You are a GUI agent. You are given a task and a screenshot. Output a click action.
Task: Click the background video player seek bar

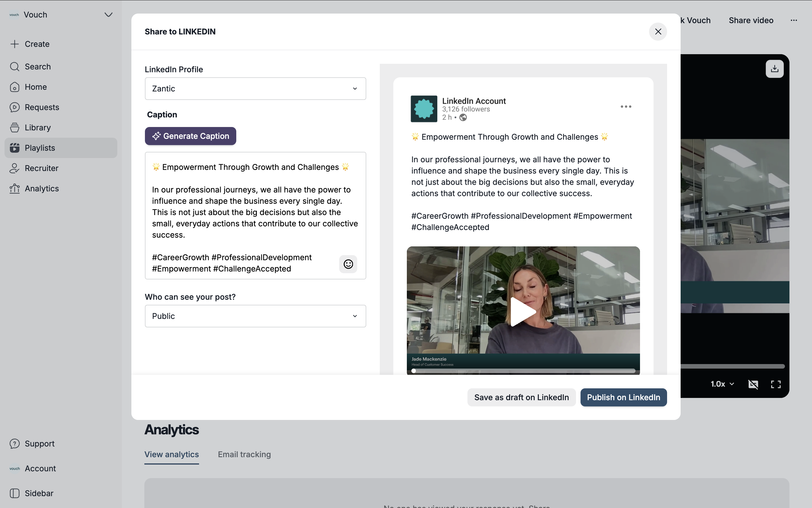click(732, 366)
